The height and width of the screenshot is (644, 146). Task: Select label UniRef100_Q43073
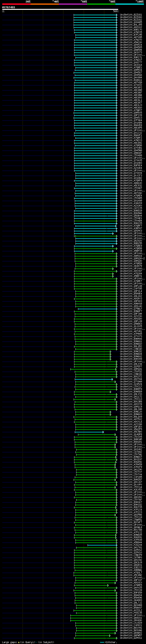point(131,53)
